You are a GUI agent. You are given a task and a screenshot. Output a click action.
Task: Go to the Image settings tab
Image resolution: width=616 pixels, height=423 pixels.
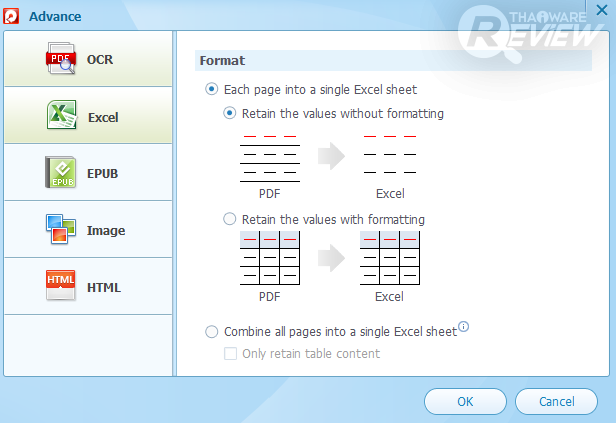click(x=88, y=229)
